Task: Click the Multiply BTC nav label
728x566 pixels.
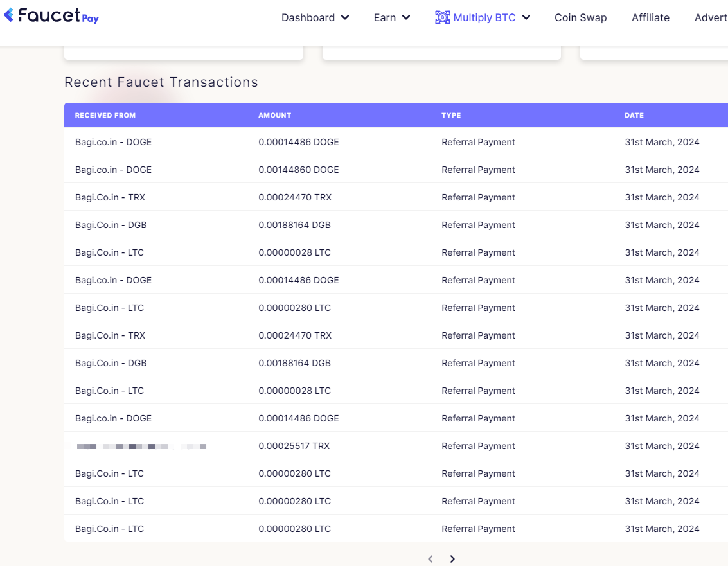Action: point(484,17)
